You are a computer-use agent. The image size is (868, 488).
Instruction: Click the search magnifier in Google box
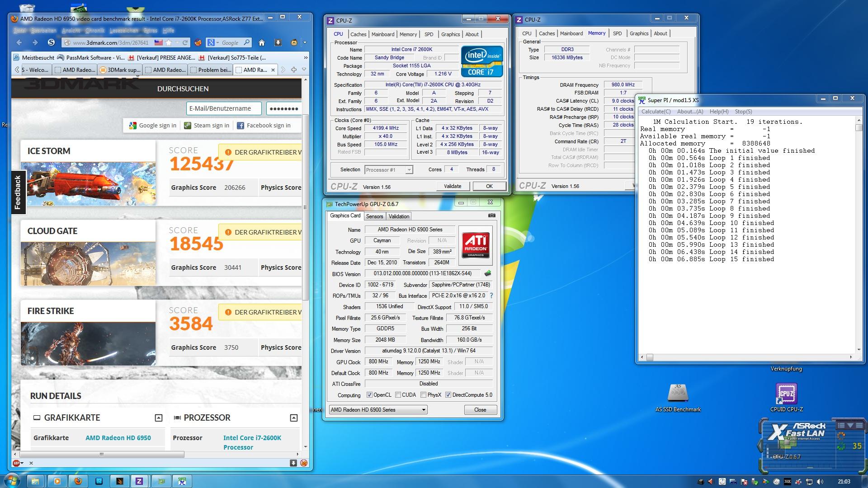246,42
